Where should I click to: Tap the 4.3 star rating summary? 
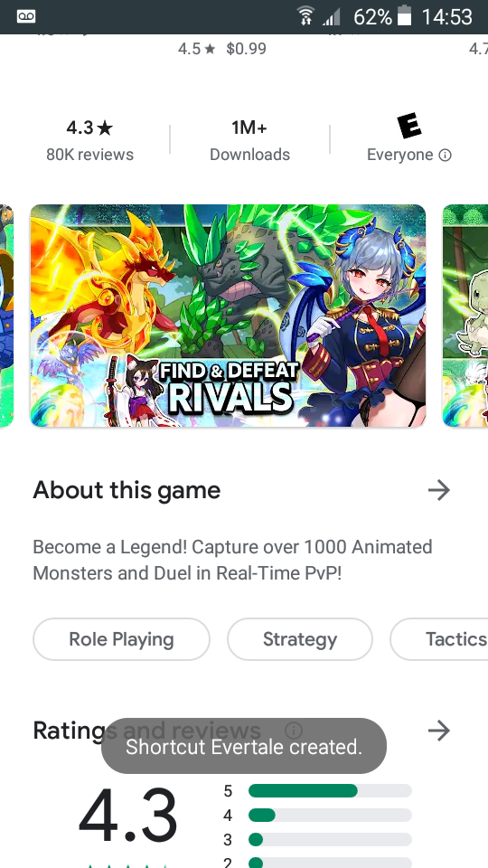[89, 141]
